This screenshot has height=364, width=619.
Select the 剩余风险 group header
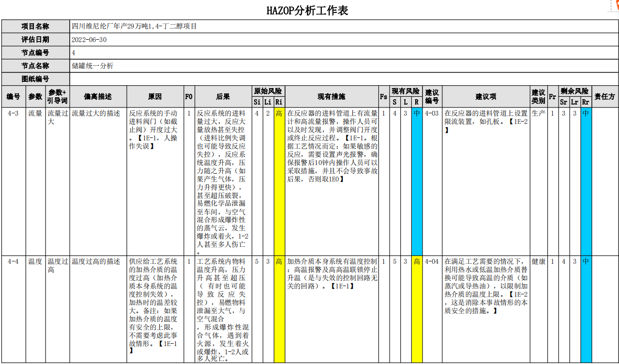pyautogui.click(x=574, y=91)
